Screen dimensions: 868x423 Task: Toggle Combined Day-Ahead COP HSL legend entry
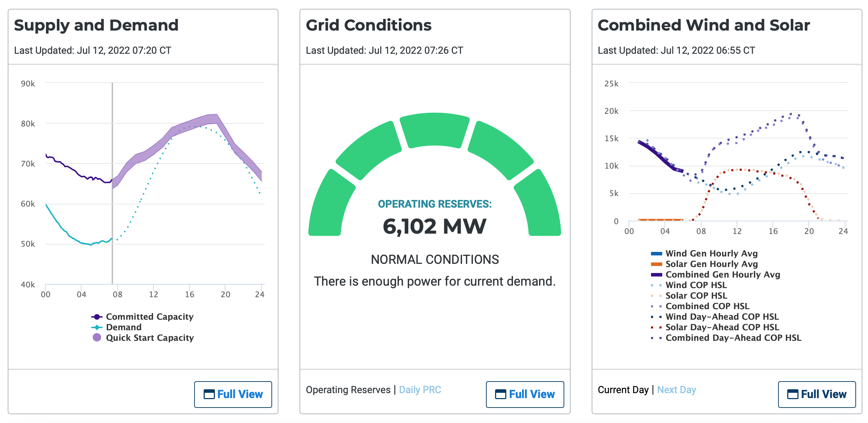click(733, 338)
